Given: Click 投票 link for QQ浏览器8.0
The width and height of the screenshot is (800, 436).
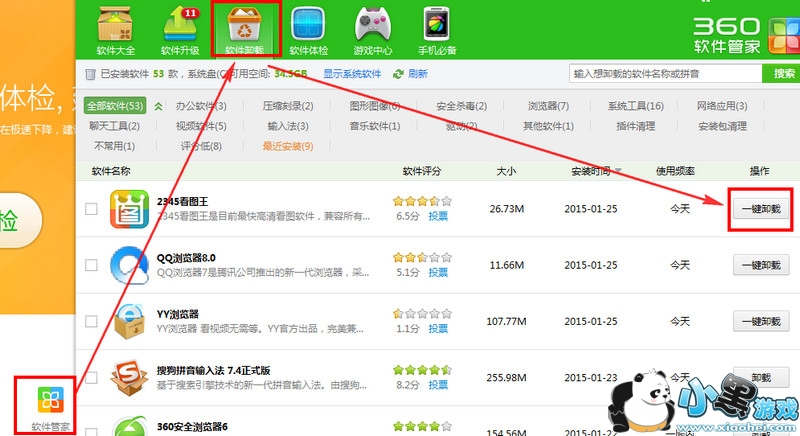Looking at the screenshot, I should click(x=438, y=272).
